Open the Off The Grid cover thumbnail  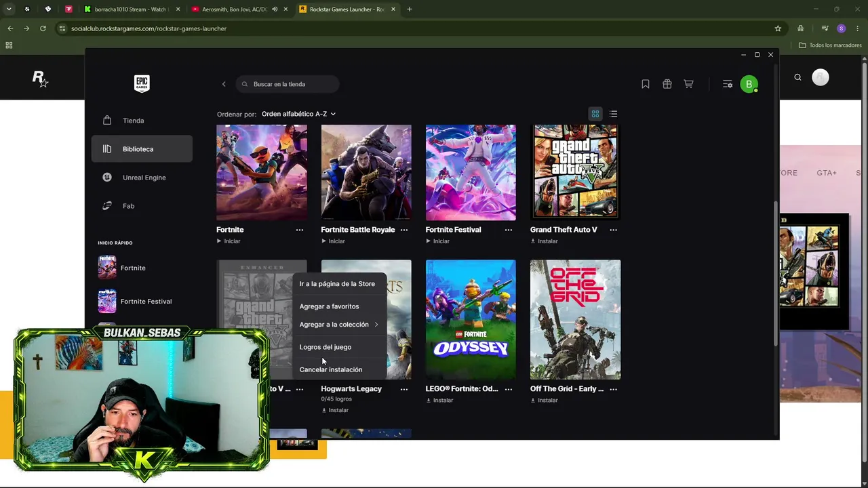[x=575, y=319]
